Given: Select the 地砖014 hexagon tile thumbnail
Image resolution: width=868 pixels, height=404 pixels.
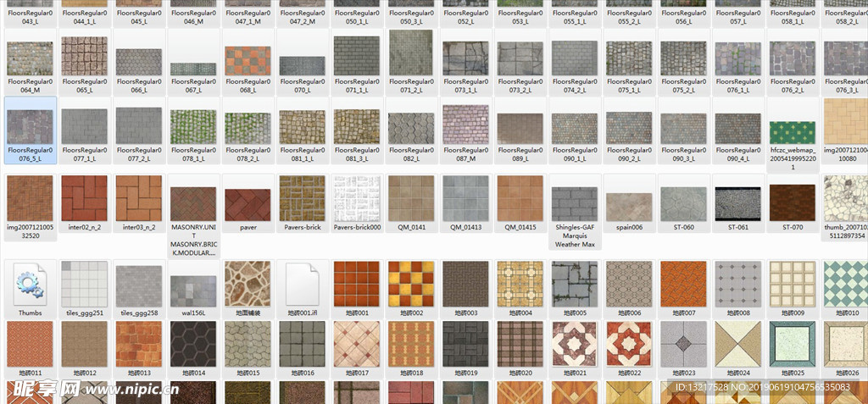Looking at the screenshot, I should tap(193, 344).
